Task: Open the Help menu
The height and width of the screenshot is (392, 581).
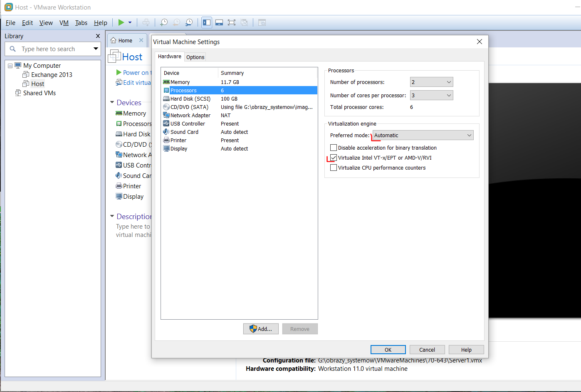Action: tap(101, 23)
